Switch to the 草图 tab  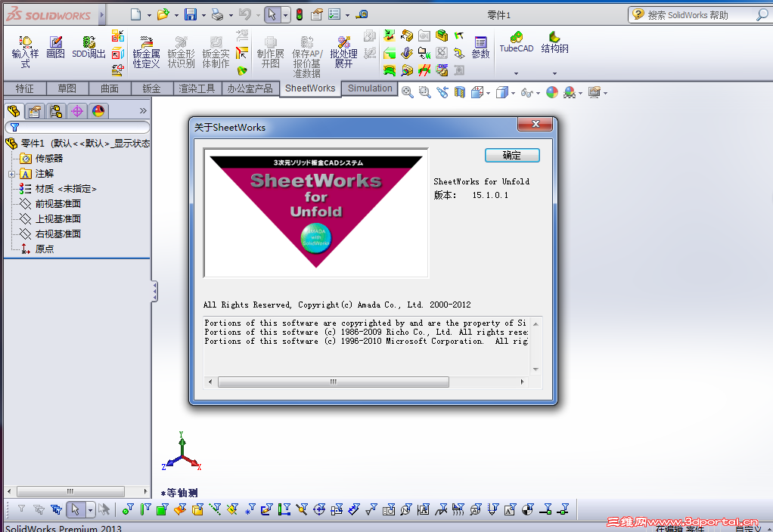click(67, 88)
